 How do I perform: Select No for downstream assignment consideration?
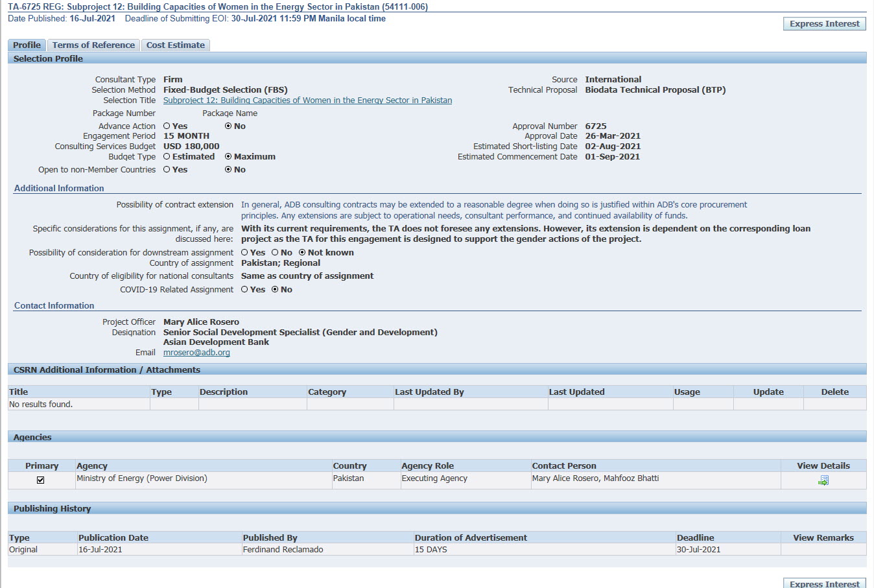(275, 253)
